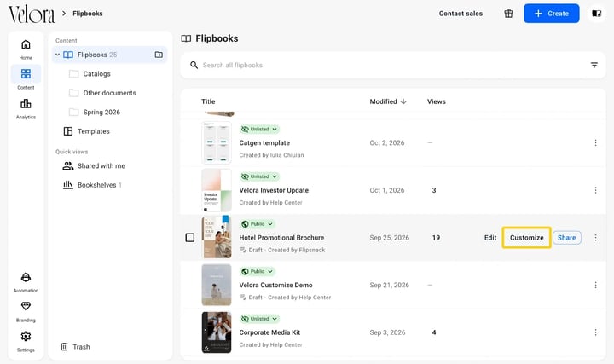Select the Hotel Promotional Brochure checkbox
The height and width of the screenshot is (364, 614).
point(190,238)
